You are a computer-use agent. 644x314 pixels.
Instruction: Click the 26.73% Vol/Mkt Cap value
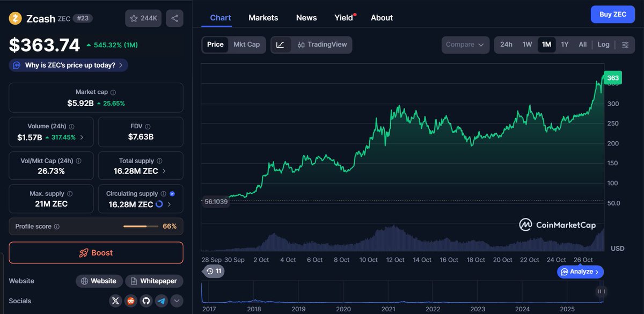pos(51,171)
